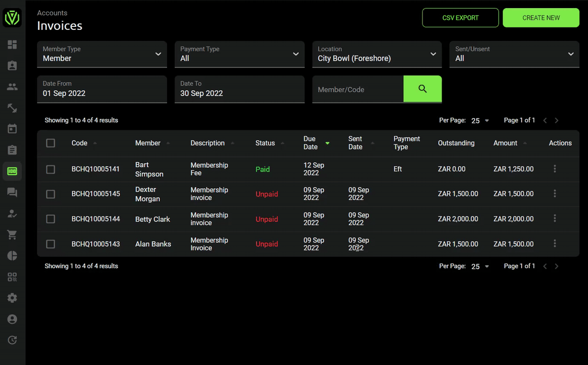The width and height of the screenshot is (588, 365).
Task: Click the Member/Code search field
Action: tap(358, 89)
